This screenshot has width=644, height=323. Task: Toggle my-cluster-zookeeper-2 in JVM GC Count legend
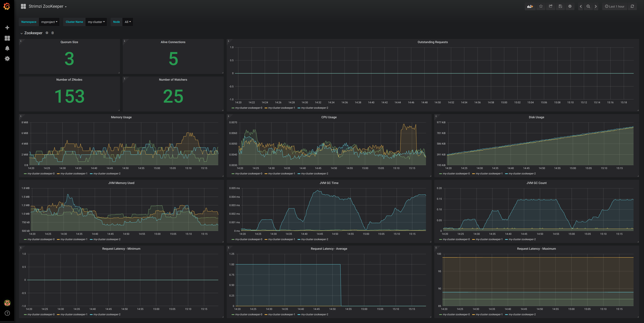522,239
